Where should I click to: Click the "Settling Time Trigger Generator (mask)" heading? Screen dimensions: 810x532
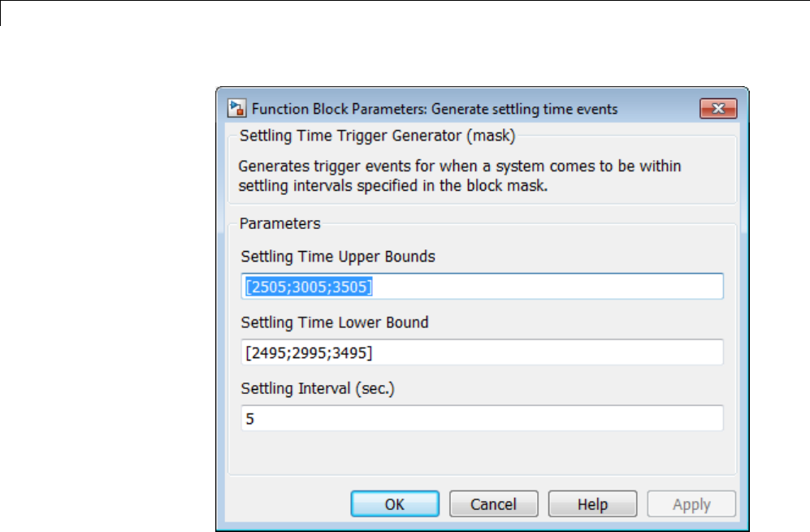pos(378,136)
